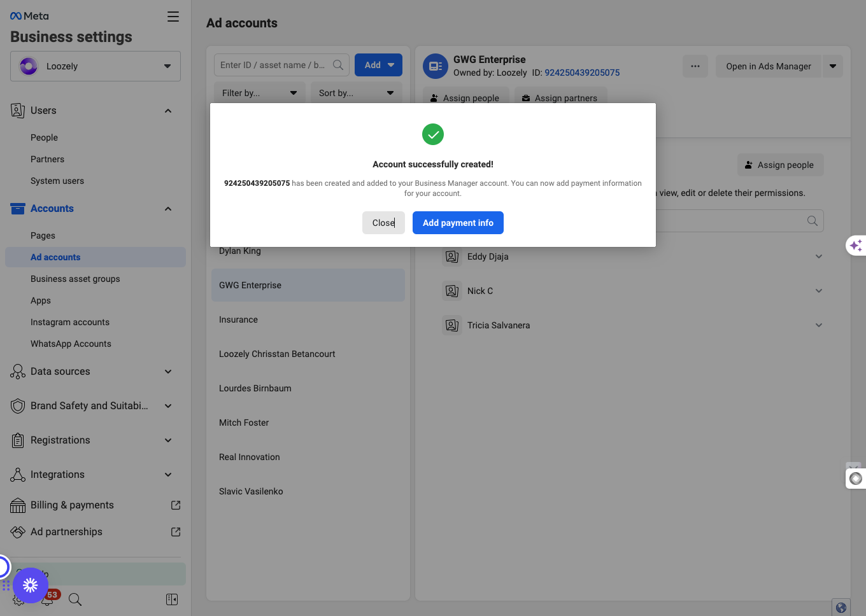Open Business asset groups

[x=75, y=279]
